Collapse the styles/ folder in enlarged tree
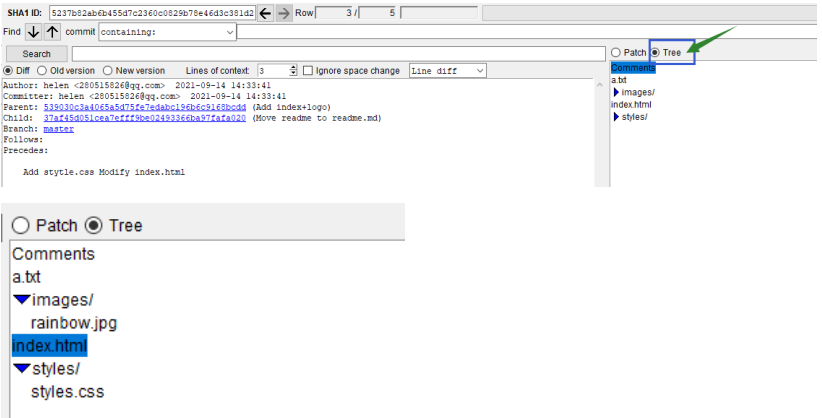822x418 pixels. point(21,369)
